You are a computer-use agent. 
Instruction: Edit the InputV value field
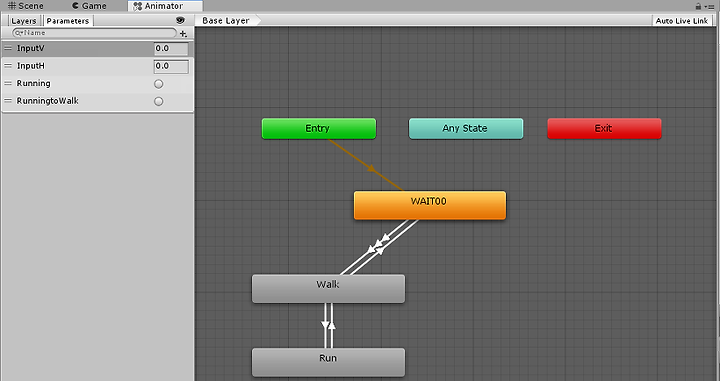coord(171,48)
